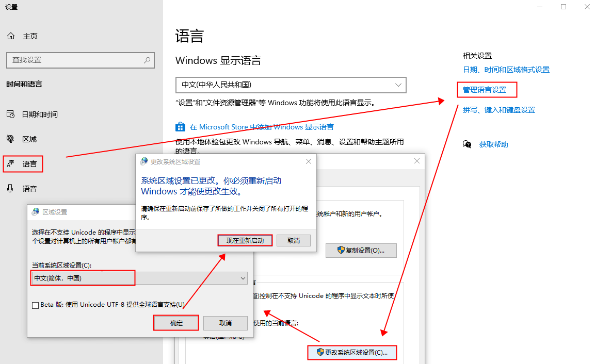This screenshot has width=595, height=364.
Task: Click the 获取帮助 link
Action: [493, 144]
